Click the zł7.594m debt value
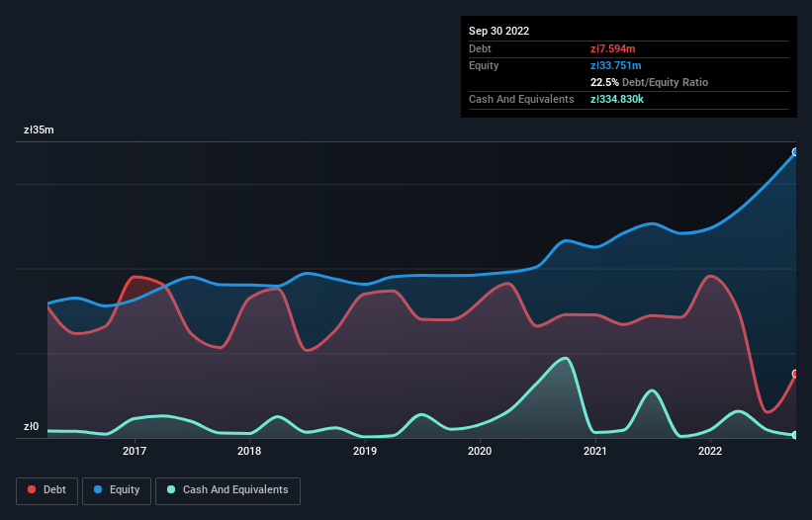812x520 pixels. tap(612, 48)
